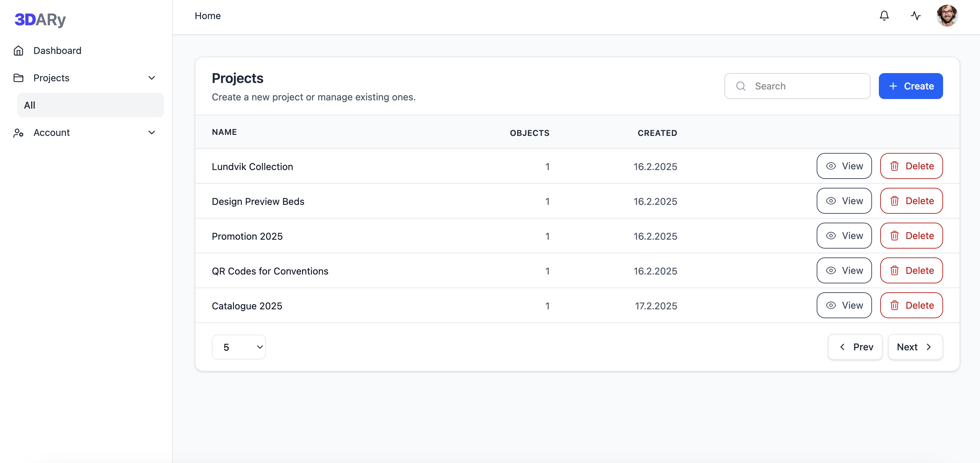View the Promotion 2025 project

click(844, 236)
